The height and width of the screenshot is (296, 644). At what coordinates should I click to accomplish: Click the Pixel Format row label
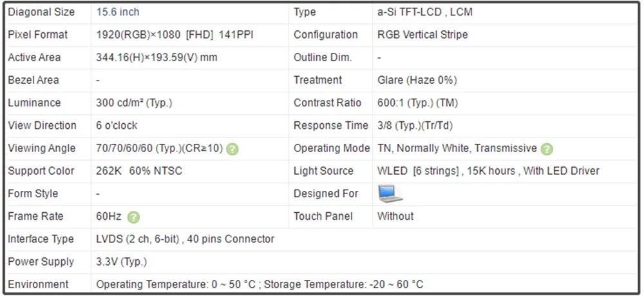click(x=37, y=35)
